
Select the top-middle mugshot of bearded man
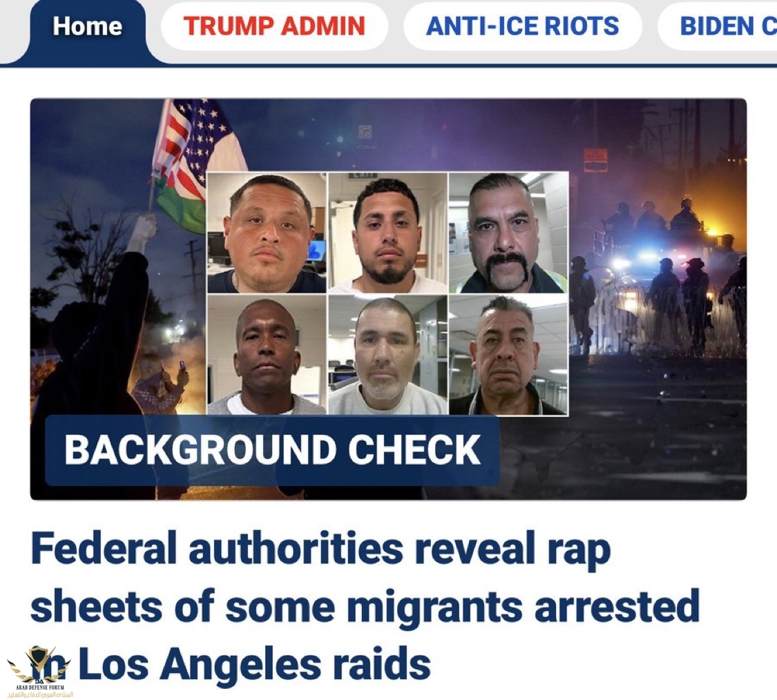coord(387,233)
